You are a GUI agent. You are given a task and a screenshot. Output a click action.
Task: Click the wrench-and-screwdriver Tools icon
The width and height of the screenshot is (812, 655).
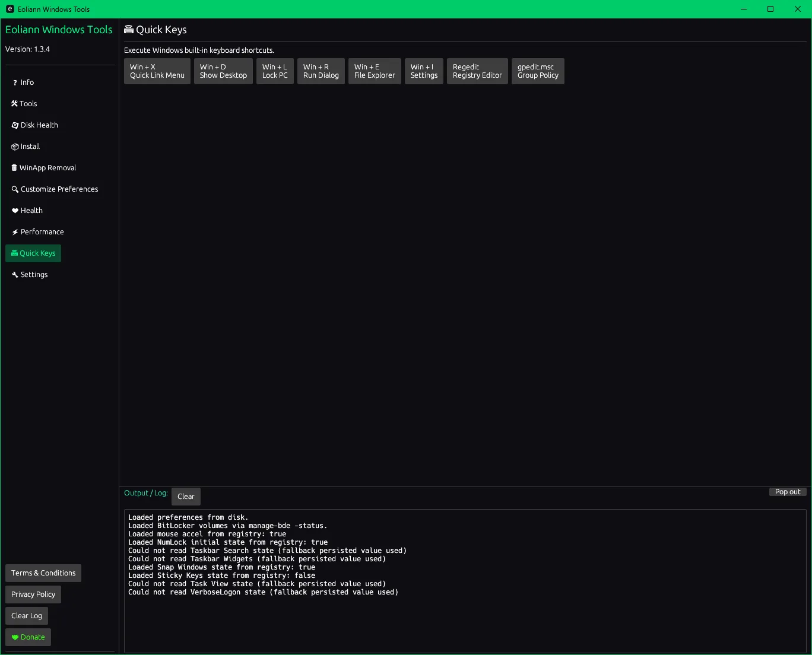point(14,104)
